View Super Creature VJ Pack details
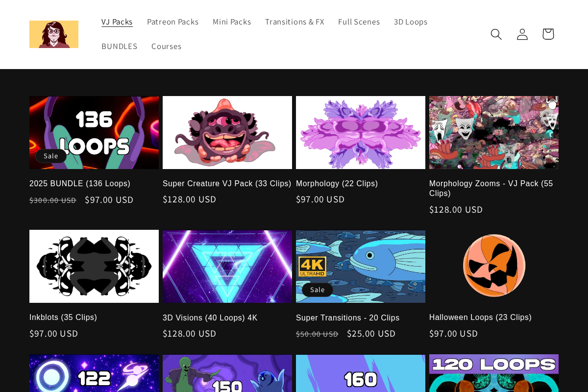 [226, 183]
